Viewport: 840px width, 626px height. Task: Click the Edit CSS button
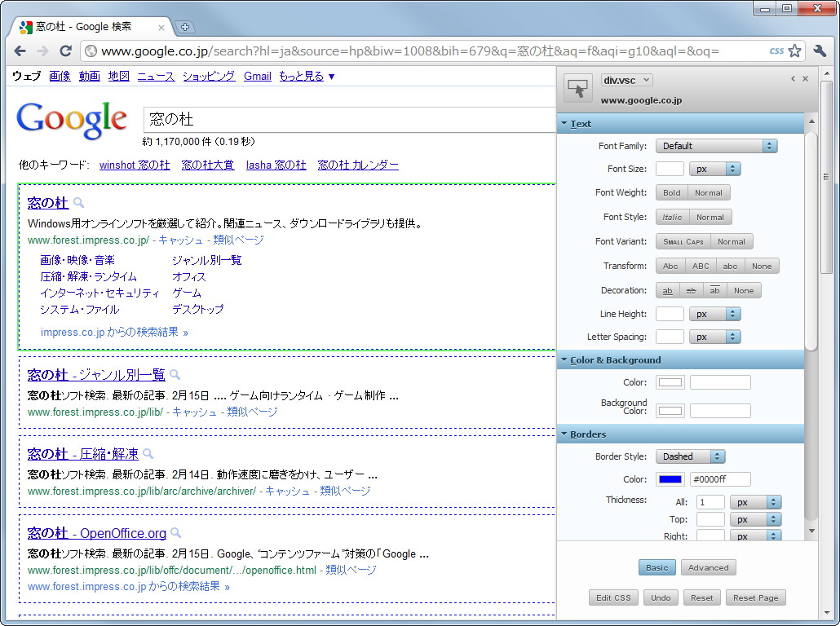[x=613, y=597]
